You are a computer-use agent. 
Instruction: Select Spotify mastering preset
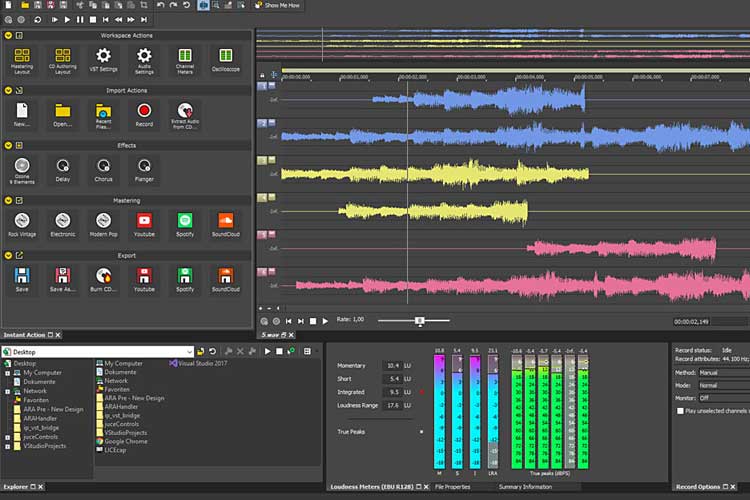[185, 225]
